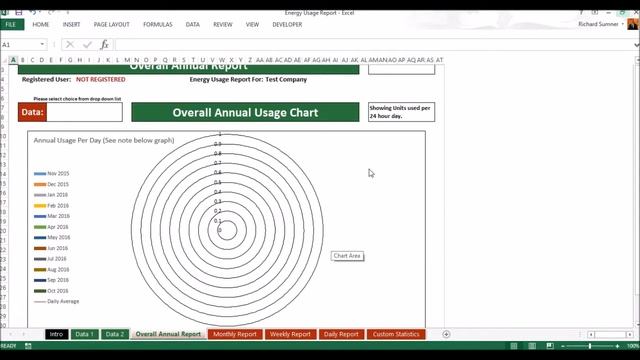Click the zoom out minus button
This screenshot has width=640, height=360.
(563, 346)
